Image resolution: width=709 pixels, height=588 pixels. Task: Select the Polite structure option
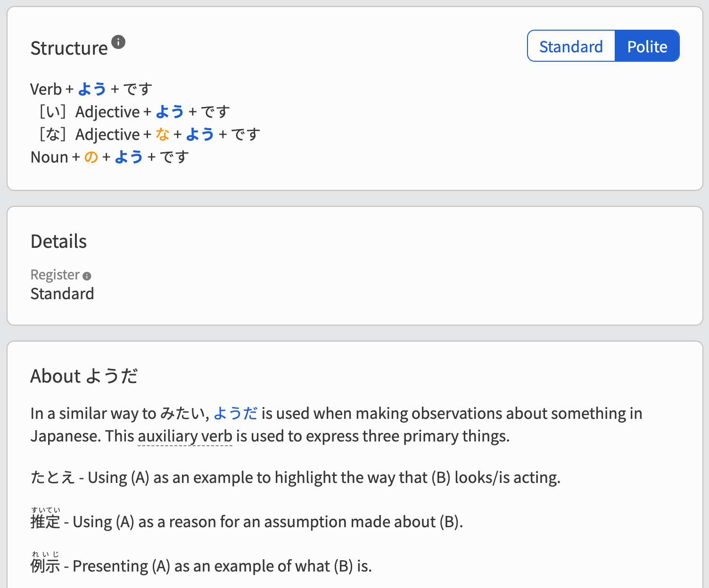[647, 46]
